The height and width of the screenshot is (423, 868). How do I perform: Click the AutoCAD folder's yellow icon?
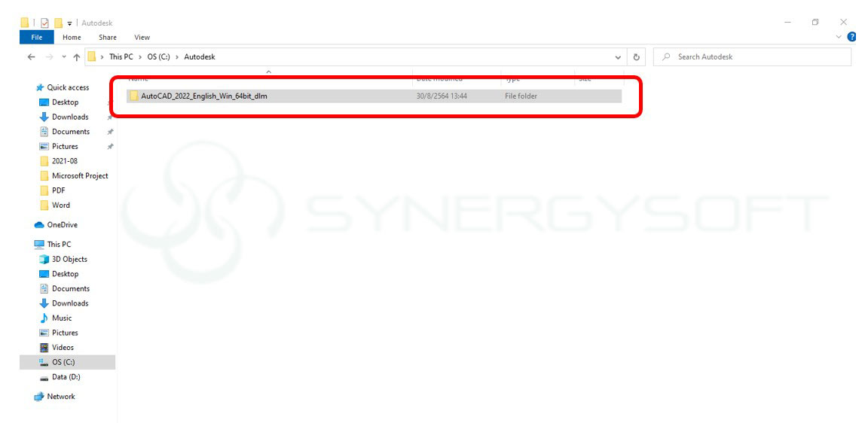point(133,96)
